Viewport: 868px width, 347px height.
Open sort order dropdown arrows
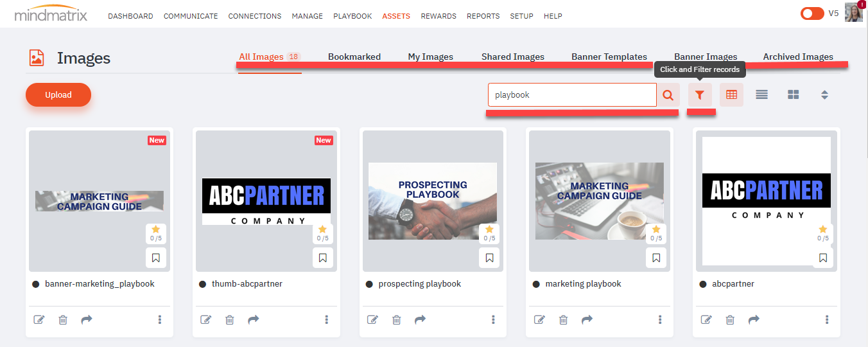(825, 95)
